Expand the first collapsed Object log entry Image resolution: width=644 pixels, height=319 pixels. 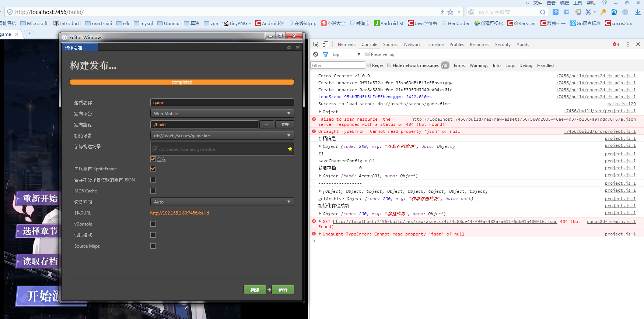click(x=320, y=111)
